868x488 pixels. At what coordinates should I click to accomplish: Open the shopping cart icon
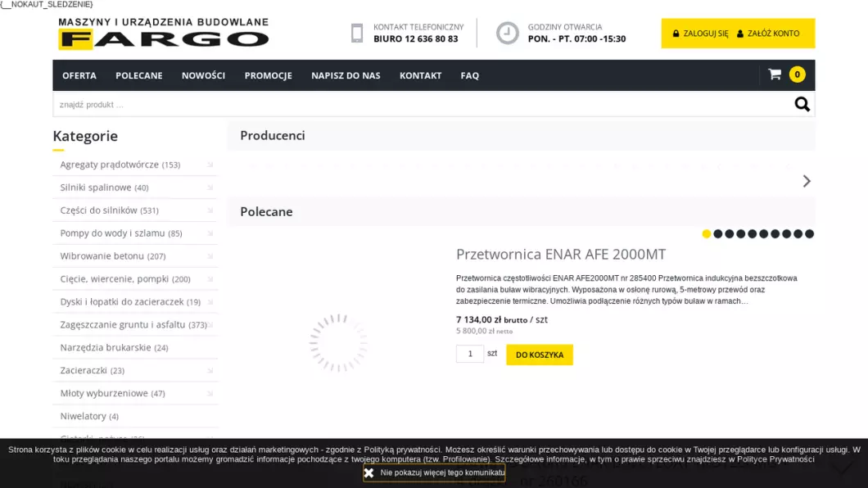tap(775, 75)
